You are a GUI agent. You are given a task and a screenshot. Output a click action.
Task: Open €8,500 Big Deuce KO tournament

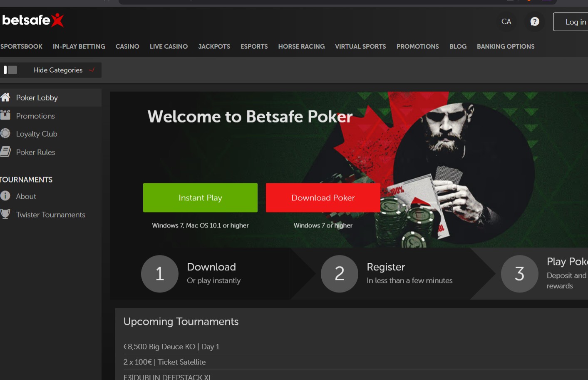tap(171, 347)
